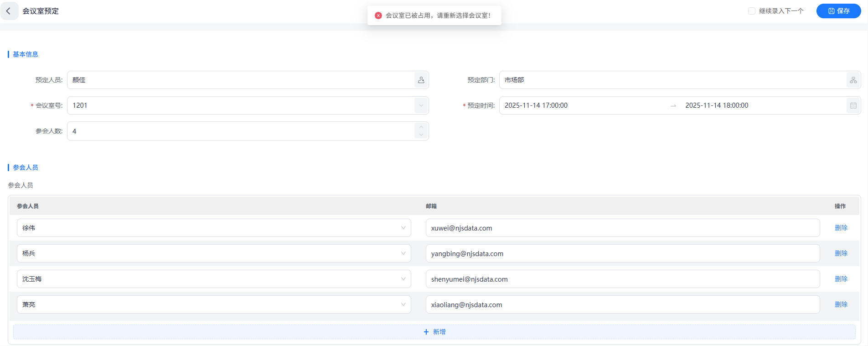Delete the 萧亮 attendee row
Image resolution: width=868 pixels, height=346 pixels.
(841, 304)
